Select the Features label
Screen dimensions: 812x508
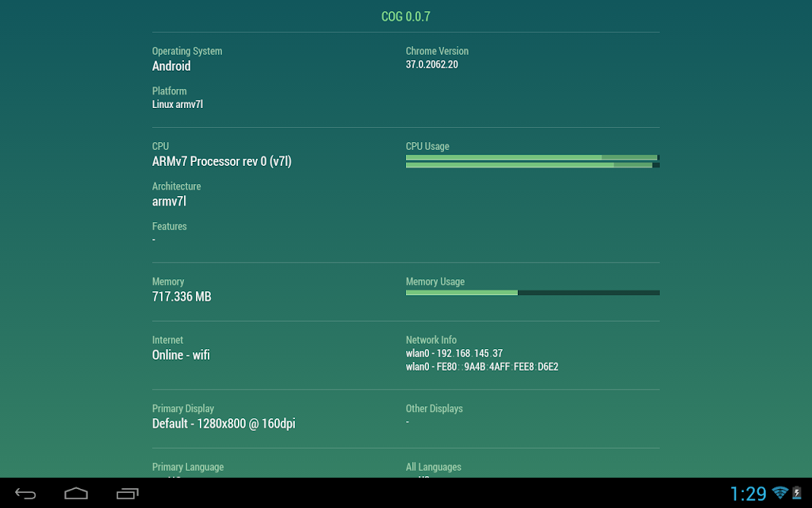click(x=170, y=226)
